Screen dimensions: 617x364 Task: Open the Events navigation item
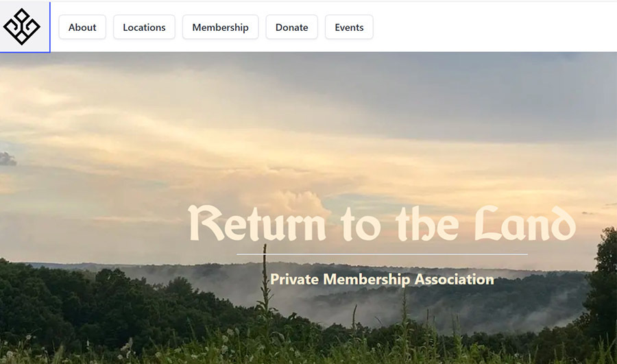[349, 27]
